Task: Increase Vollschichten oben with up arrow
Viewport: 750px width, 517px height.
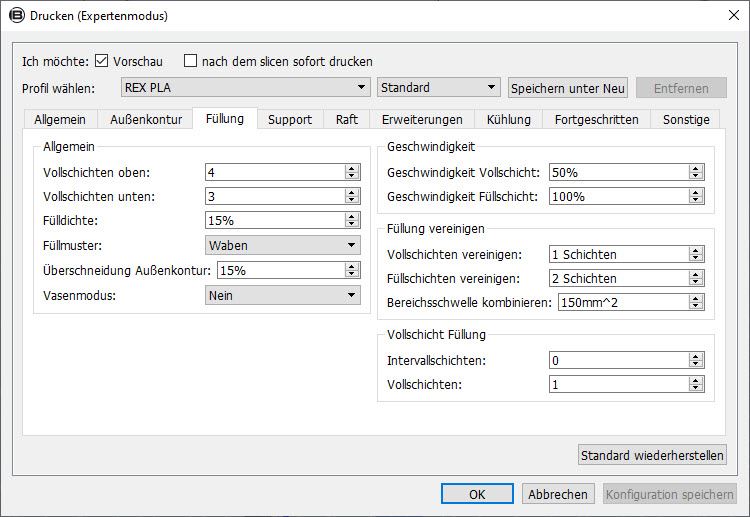Action: coord(352,168)
